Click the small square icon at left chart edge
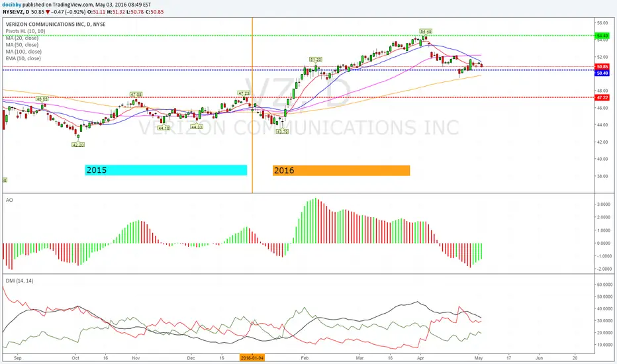The image size is (617, 364). 5,180
